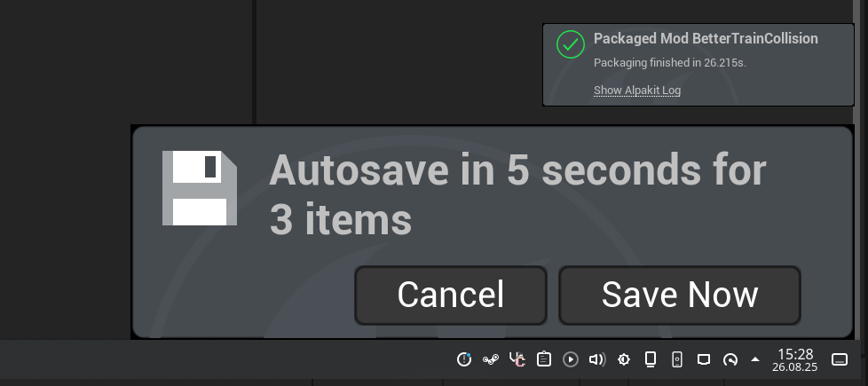Open the screen brightness tray icon
Image resolution: width=868 pixels, height=386 pixels.
point(624,359)
